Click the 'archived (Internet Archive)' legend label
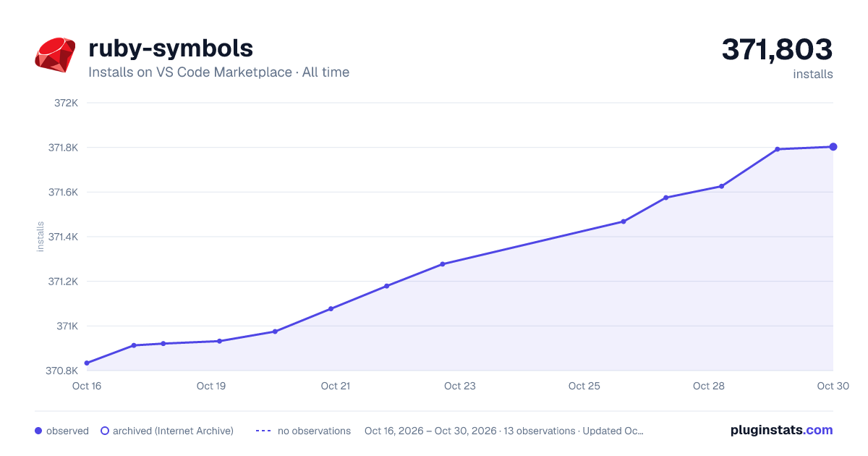Screen dimensions: 868x456 point(173,431)
